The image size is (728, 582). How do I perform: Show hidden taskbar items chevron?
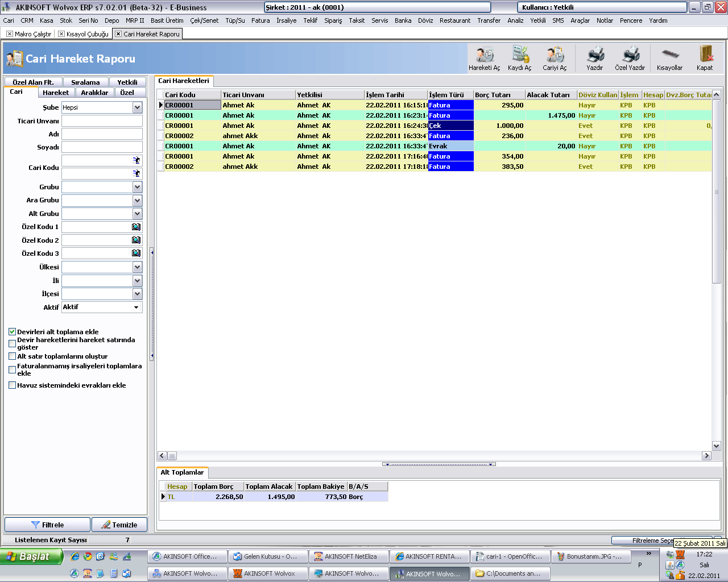coord(649,554)
